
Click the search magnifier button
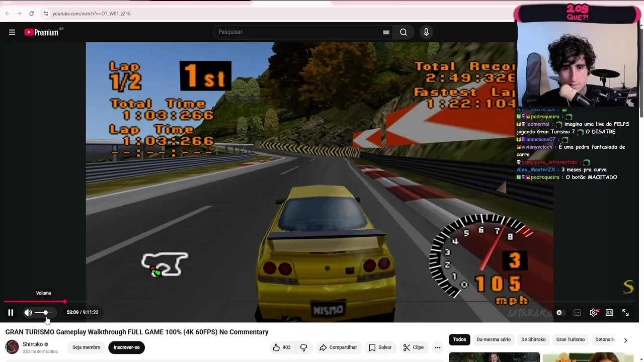(x=404, y=32)
